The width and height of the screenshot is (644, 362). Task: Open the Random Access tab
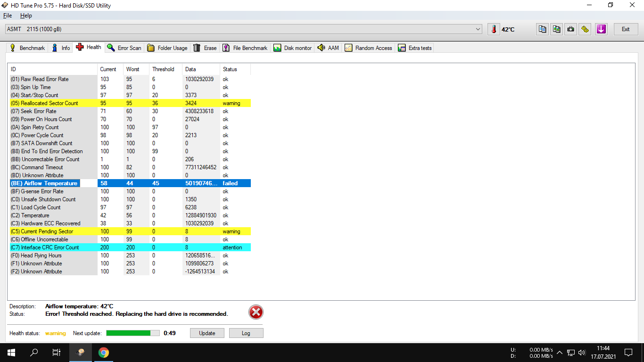pyautogui.click(x=369, y=48)
